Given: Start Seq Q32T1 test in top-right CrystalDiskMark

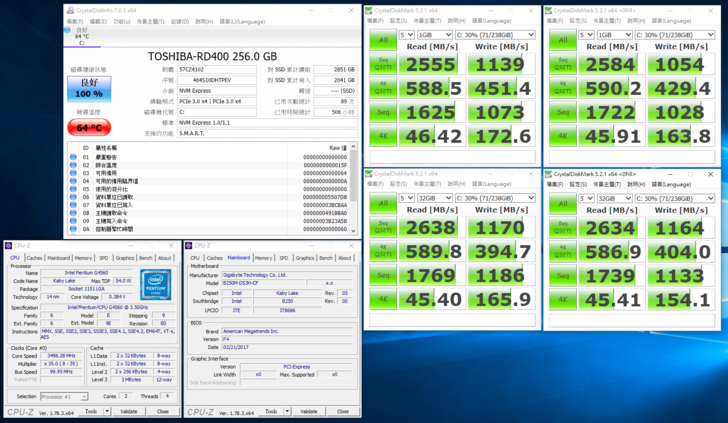Looking at the screenshot, I should [x=561, y=66].
